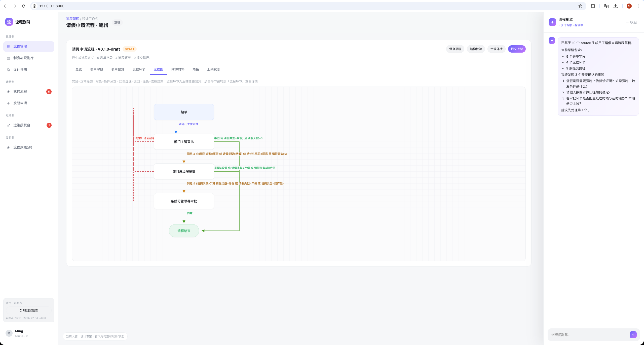Click the 提交上架 button
This screenshot has height=345, width=644.
[517, 49]
